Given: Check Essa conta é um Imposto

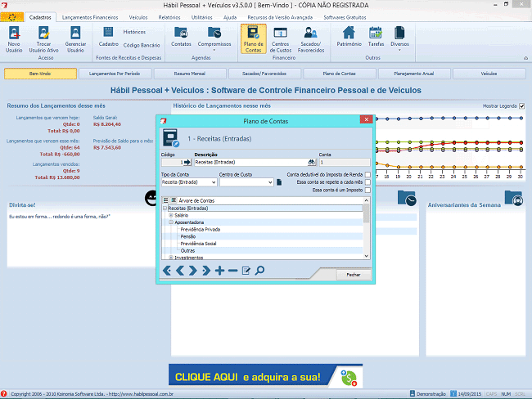Looking at the screenshot, I should tap(367, 191).
